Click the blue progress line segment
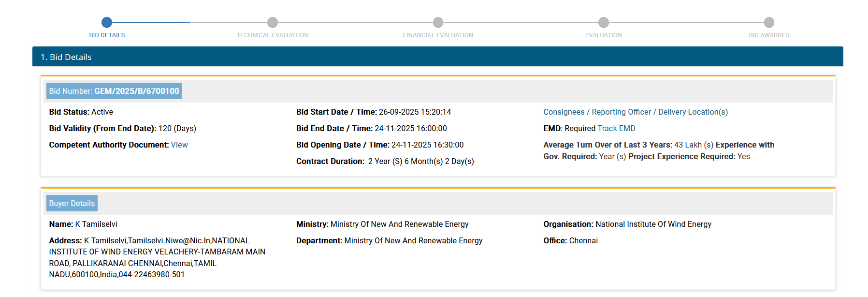Image resolution: width=868 pixels, height=297 pixels. click(x=151, y=22)
